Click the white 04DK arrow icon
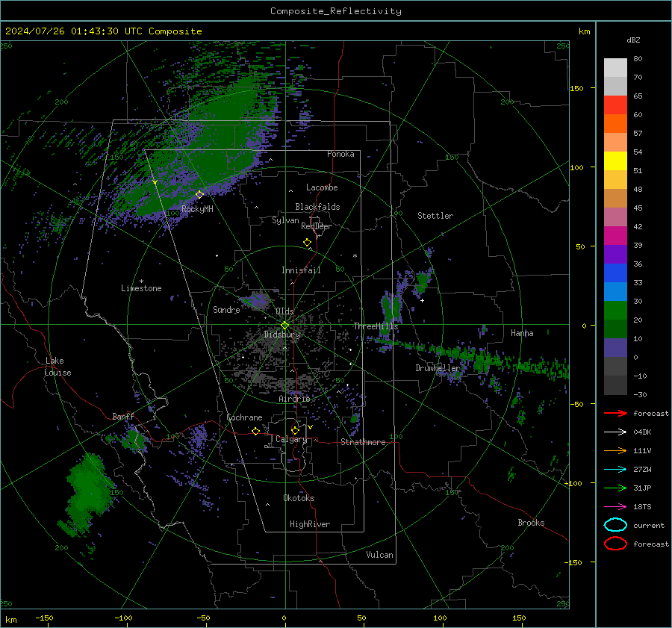Screen dimensions: 672x628 pos(615,432)
